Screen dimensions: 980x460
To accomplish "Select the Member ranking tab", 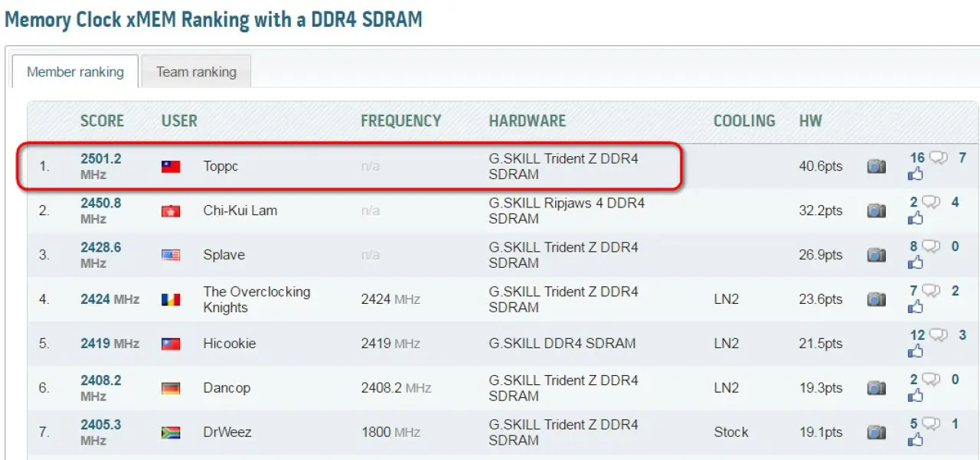I will coord(75,72).
